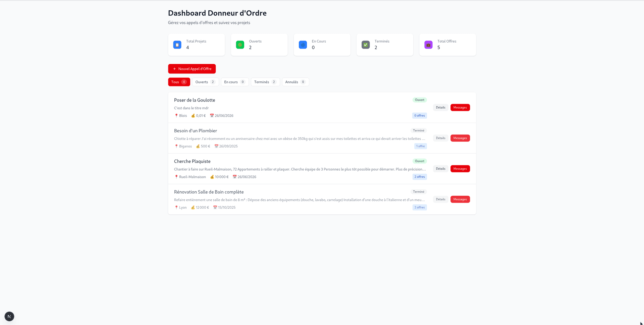
Task: Create a Nouvel Appel d'Offre
Action: click(x=192, y=69)
